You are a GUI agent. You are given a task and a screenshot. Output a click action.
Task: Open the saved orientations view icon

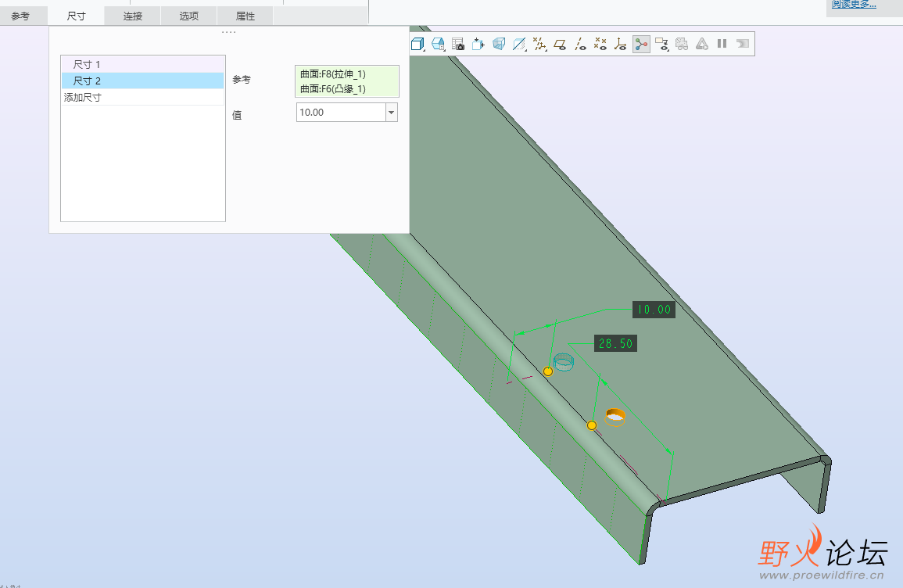point(439,44)
